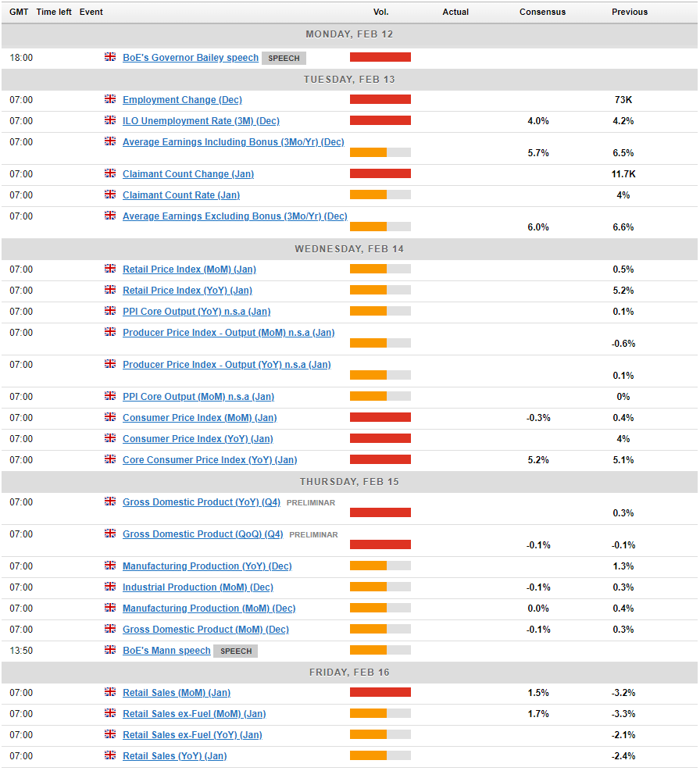Open Average Earnings Including Bonus (3Mo/Yr) link
The image size is (700, 771).
tap(233, 142)
